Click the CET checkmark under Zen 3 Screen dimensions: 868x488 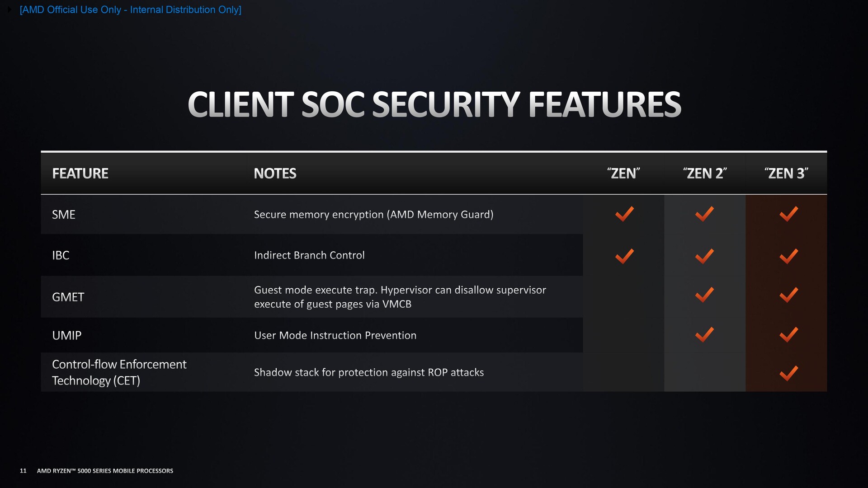click(x=788, y=373)
